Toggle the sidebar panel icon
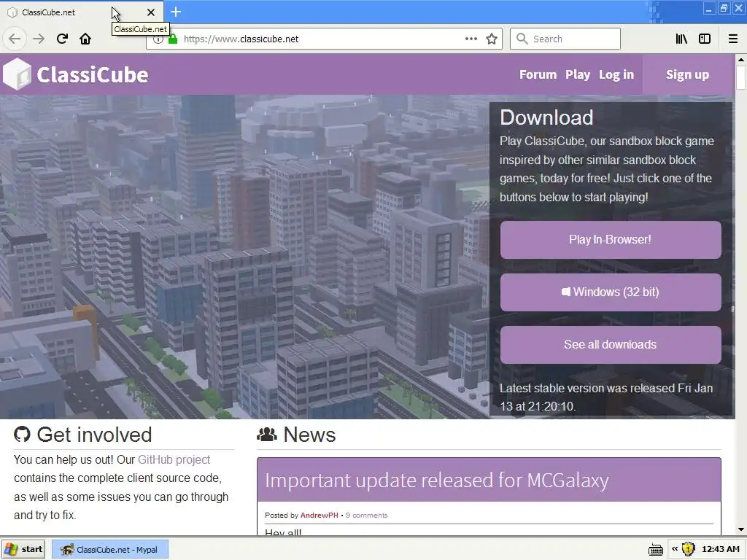Screen dimensions: 747x560 pos(705,39)
